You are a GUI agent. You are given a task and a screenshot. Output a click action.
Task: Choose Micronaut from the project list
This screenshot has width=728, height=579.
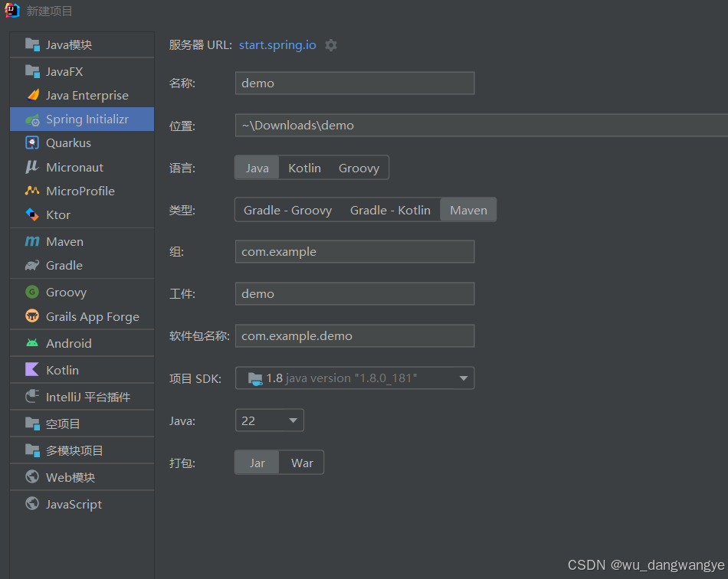tap(82, 167)
